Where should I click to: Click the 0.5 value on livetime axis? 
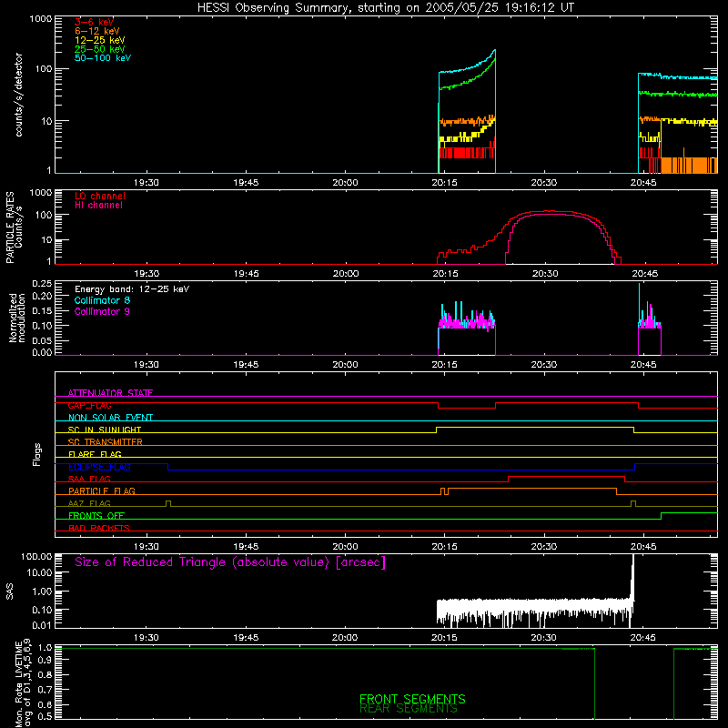tap(45, 716)
